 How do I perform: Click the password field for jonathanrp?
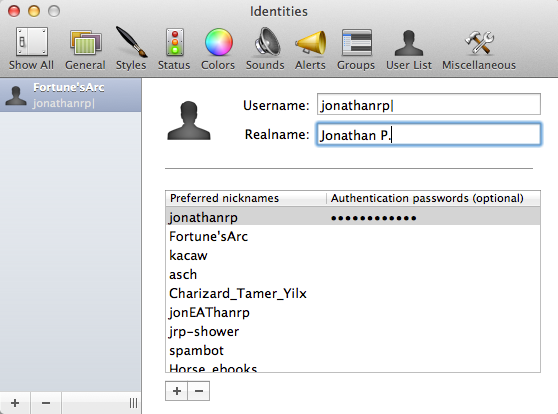tap(433, 218)
